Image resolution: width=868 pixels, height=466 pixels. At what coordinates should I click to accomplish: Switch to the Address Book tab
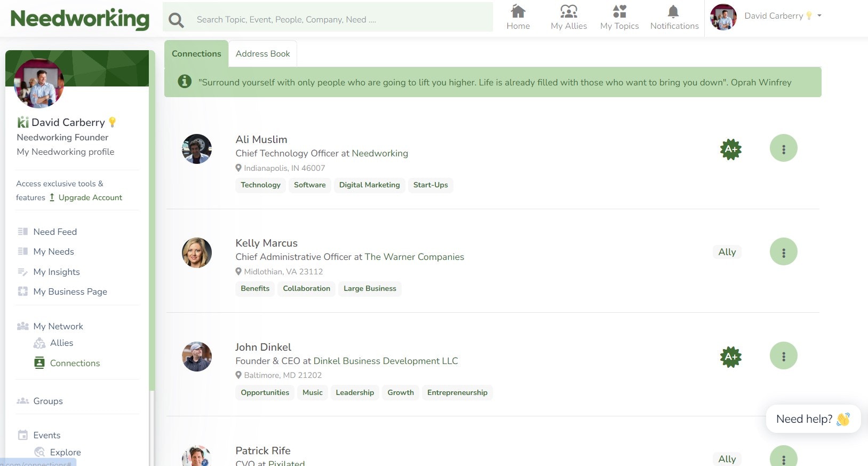tap(262, 53)
